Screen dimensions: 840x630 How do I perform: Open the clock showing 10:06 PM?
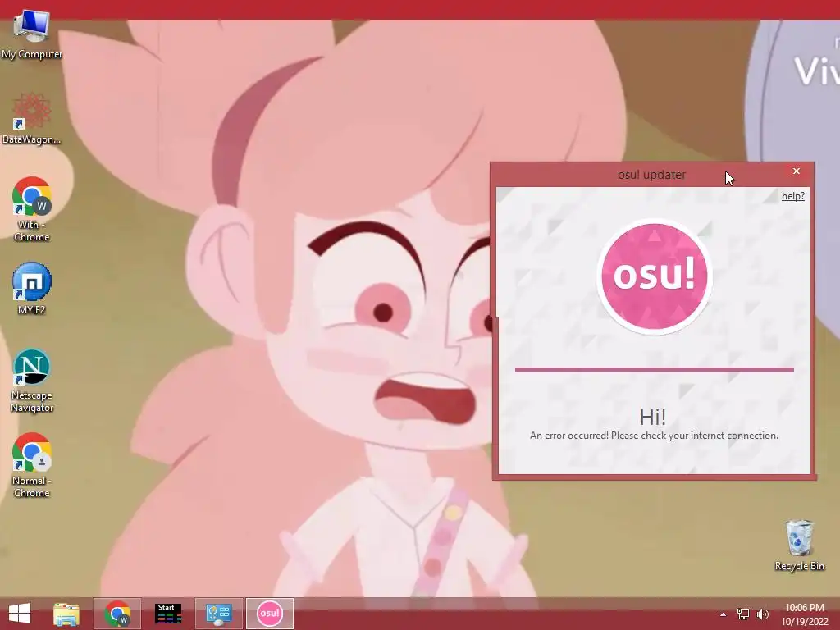805,614
